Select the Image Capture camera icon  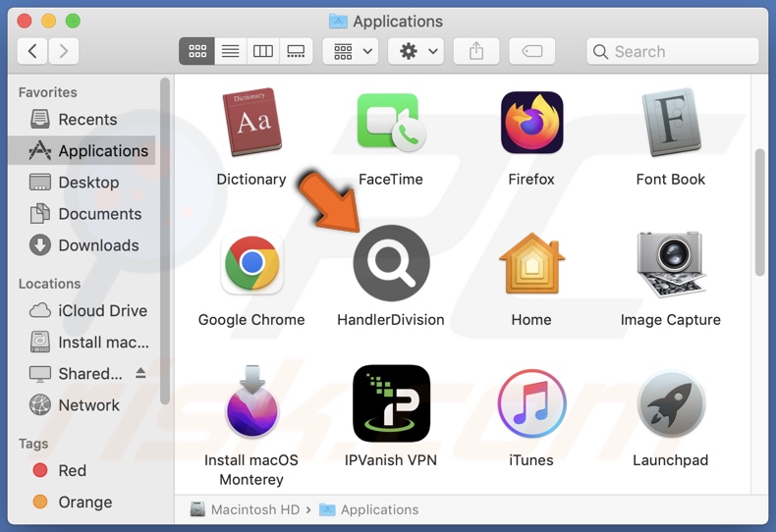click(x=671, y=264)
